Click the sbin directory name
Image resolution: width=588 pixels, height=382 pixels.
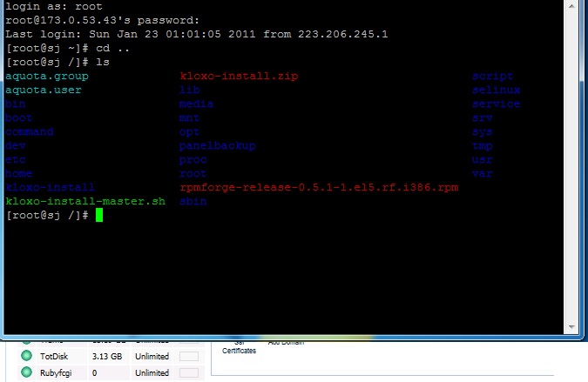coord(193,201)
